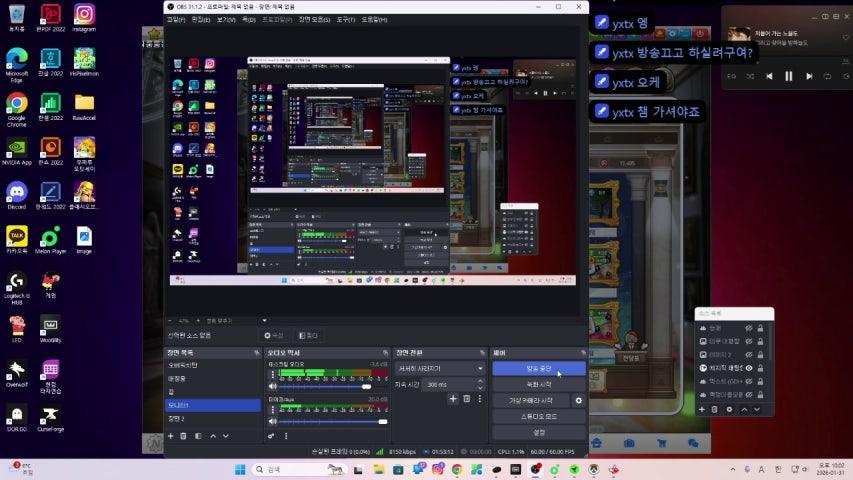
Task: Open Discord from the desktop
Action: pyautogui.click(x=16, y=192)
